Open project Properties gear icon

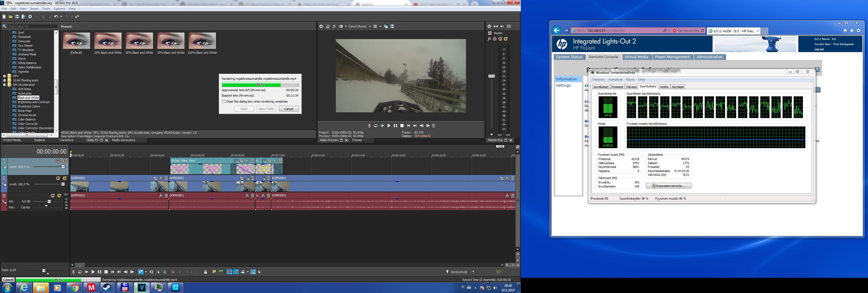(30, 17)
